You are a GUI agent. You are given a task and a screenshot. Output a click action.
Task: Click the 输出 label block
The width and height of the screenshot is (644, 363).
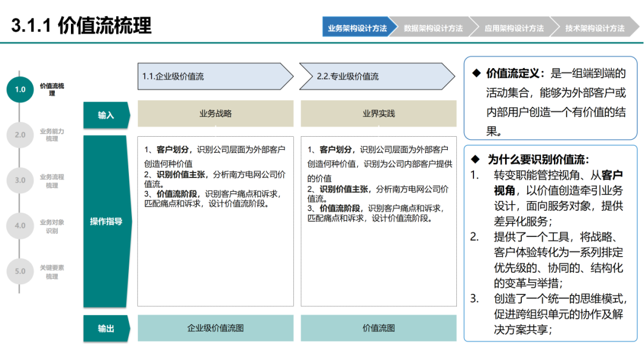point(106,328)
